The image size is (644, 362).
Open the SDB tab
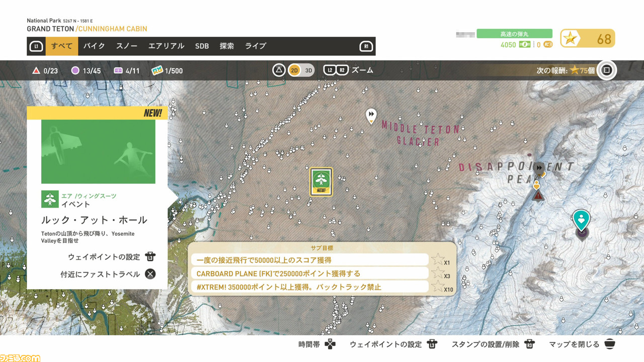202,46
